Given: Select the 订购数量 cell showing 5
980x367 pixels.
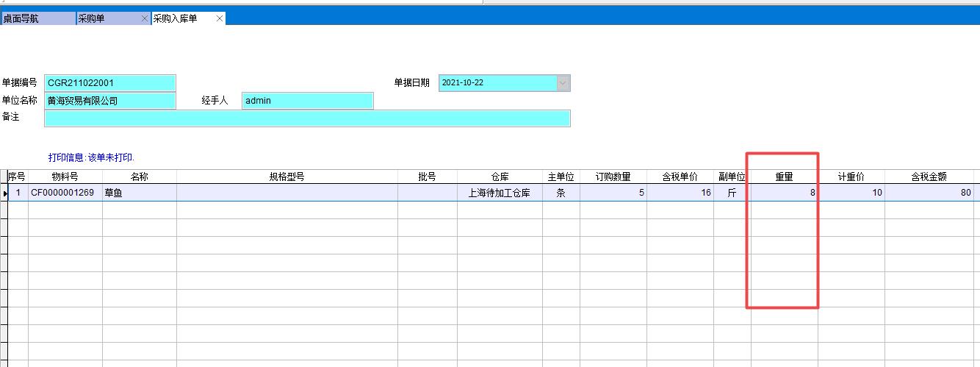Looking at the screenshot, I should [613, 193].
